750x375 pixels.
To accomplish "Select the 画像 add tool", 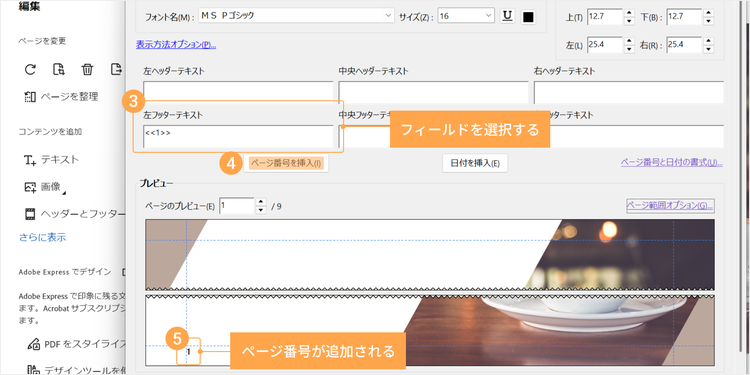I will point(45,188).
